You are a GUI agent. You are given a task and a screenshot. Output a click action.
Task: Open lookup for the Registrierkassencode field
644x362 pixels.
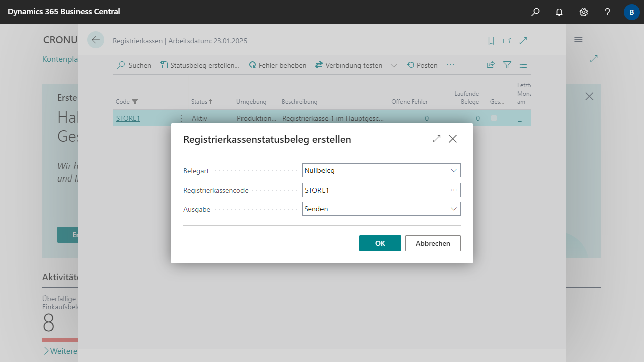pyautogui.click(x=454, y=190)
